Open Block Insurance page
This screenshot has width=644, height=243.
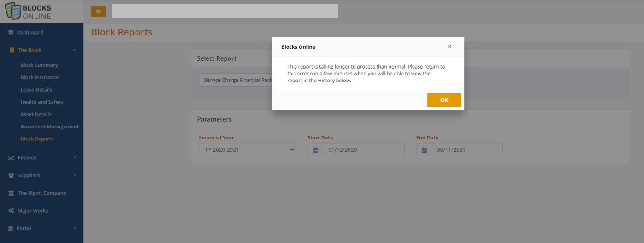pyautogui.click(x=40, y=77)
